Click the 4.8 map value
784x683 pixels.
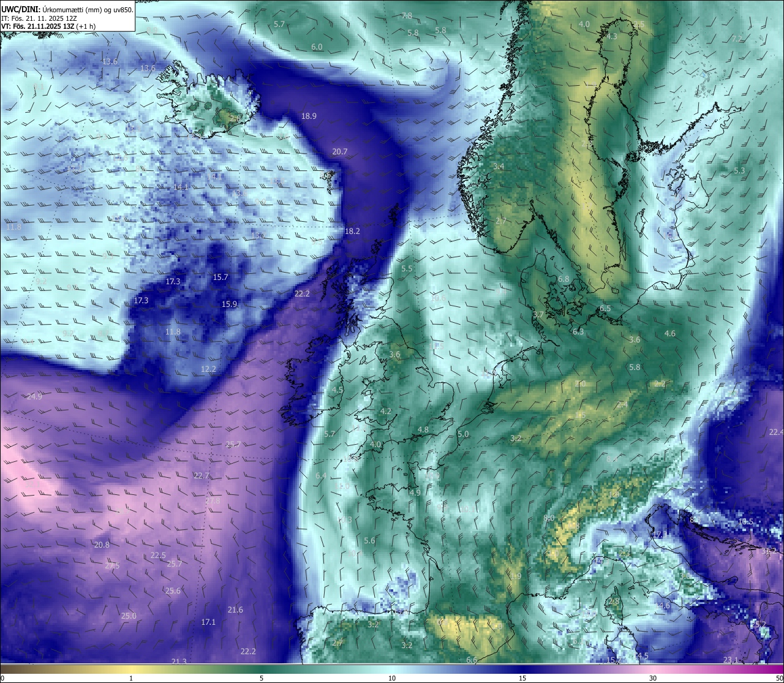pos(423,429)
